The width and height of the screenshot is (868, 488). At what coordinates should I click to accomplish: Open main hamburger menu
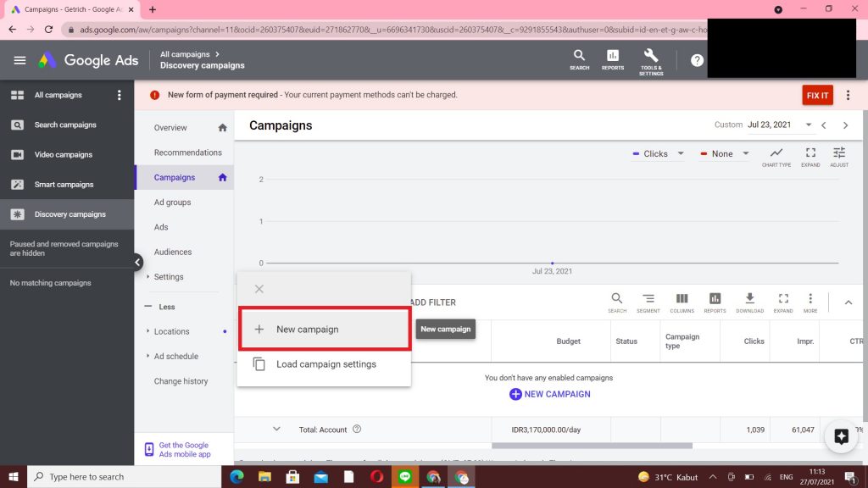coord(19,60)
